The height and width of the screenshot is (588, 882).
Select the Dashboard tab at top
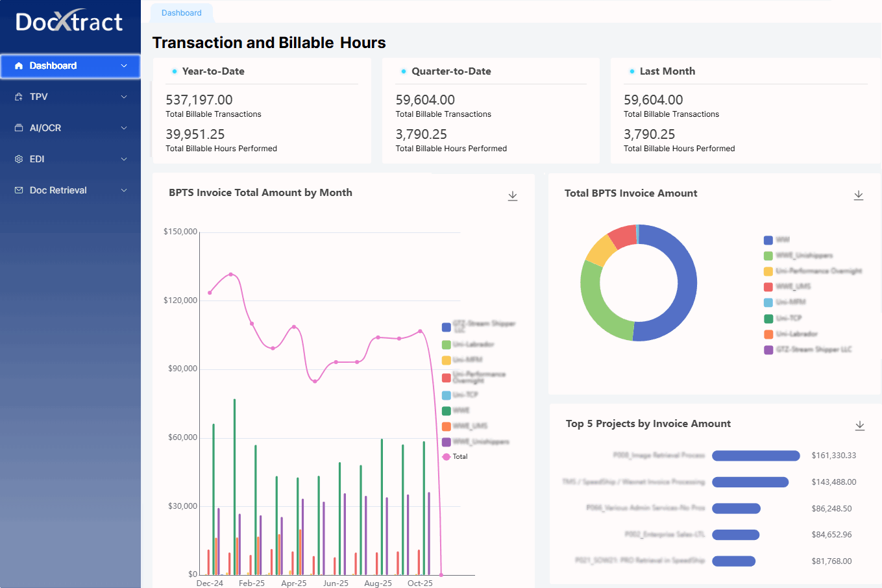[181, 13]
